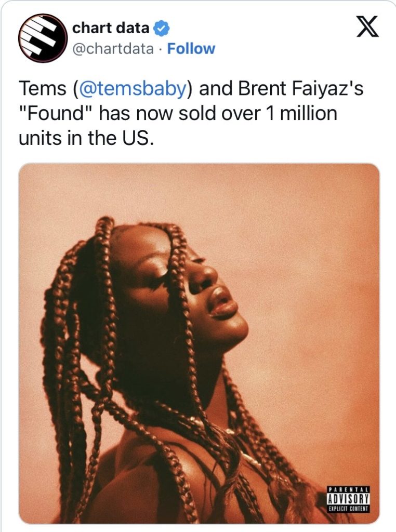Screen dimensions: 396x532
Task: Visit the @temsbaby mention link
Action: (133, 88)
